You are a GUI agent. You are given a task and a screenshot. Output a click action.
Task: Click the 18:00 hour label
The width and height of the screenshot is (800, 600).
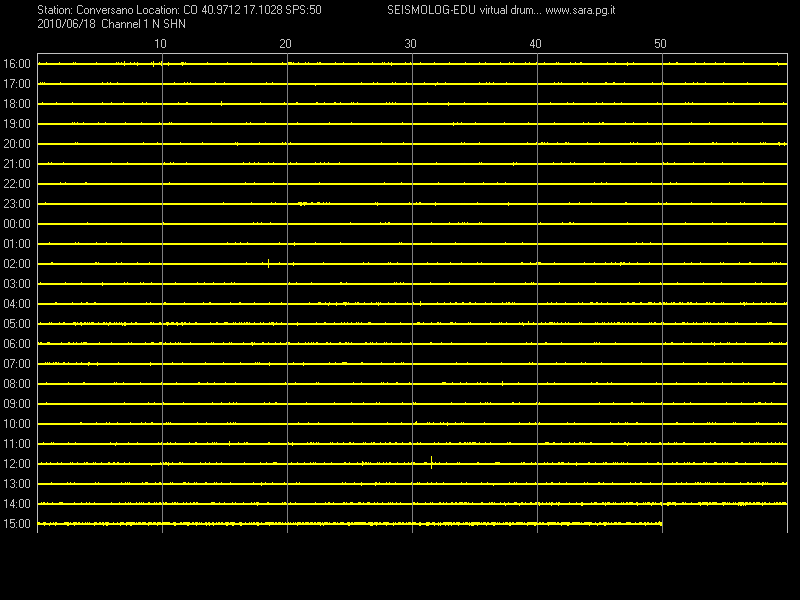click(x=17, y=104)
